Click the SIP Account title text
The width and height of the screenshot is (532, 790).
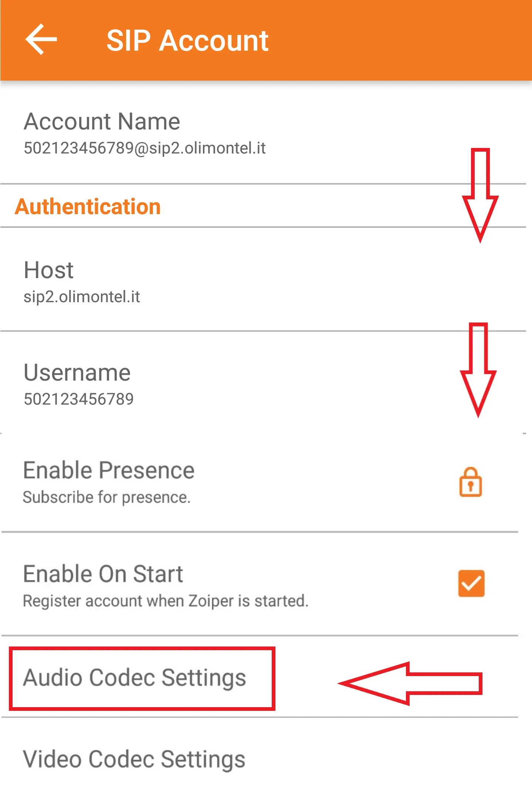[x=187, y=40]
